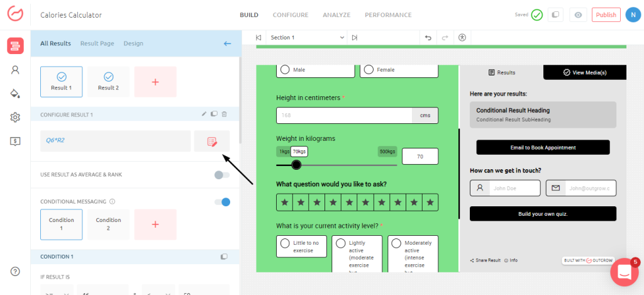644x295 pixels.
Task: Select the Result 1 card
Action: point(61,82)
